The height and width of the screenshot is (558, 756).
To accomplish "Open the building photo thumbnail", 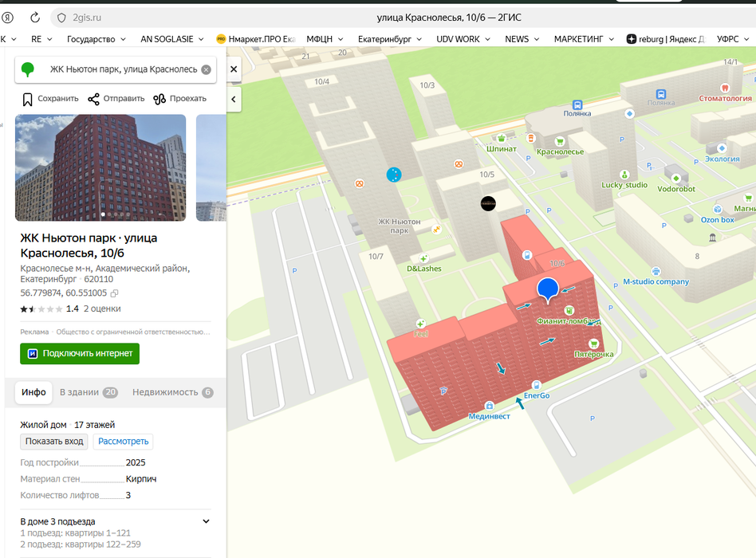I will click(100, 167).
